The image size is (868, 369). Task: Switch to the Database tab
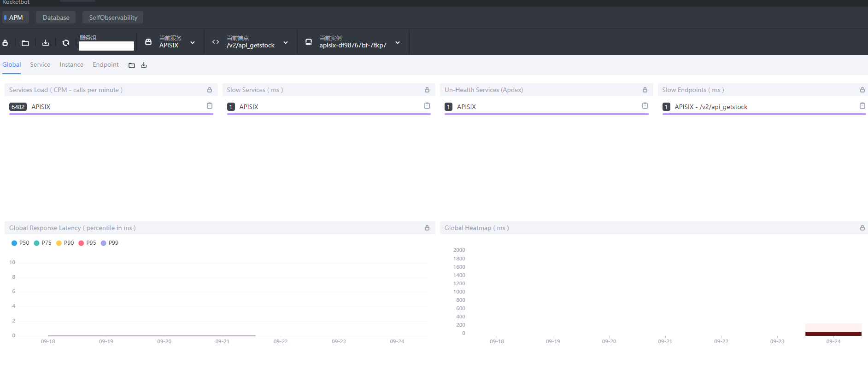tap(56, 17)
